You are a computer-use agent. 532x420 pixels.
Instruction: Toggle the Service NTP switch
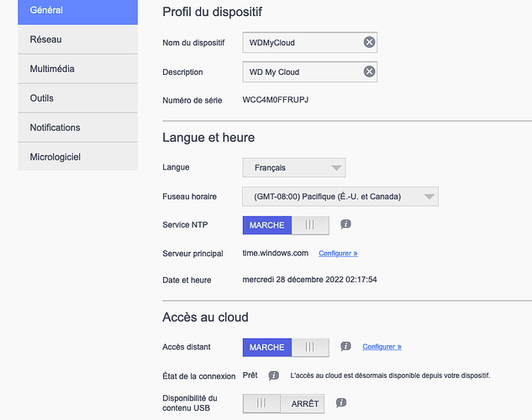286,225
